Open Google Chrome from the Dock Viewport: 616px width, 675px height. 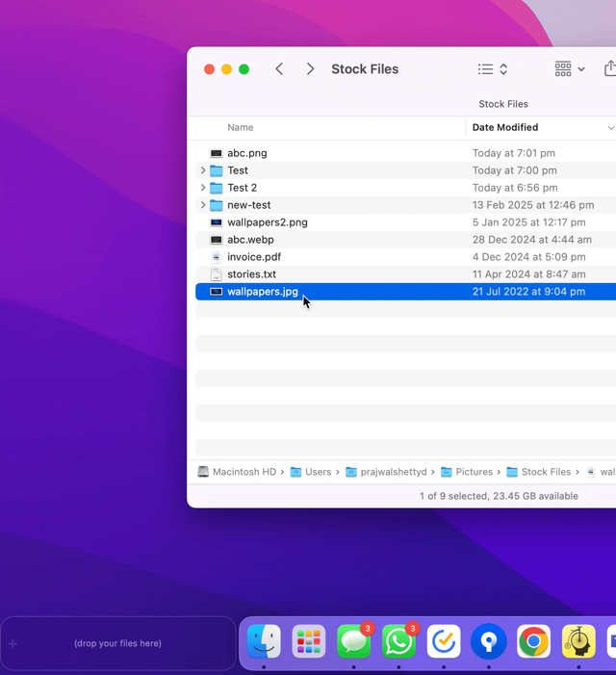coord(533,641)
